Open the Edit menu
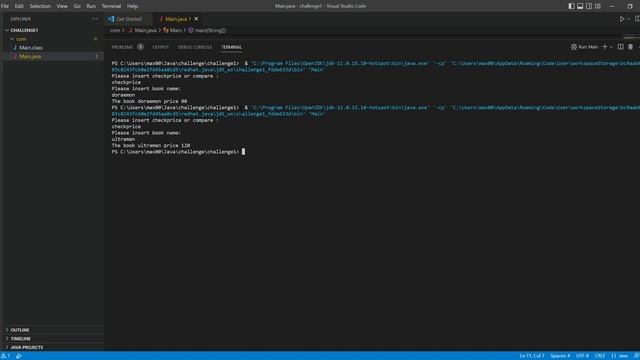Image resolution: width=640 pixels, height=360 pixels. tap(19, 6)
